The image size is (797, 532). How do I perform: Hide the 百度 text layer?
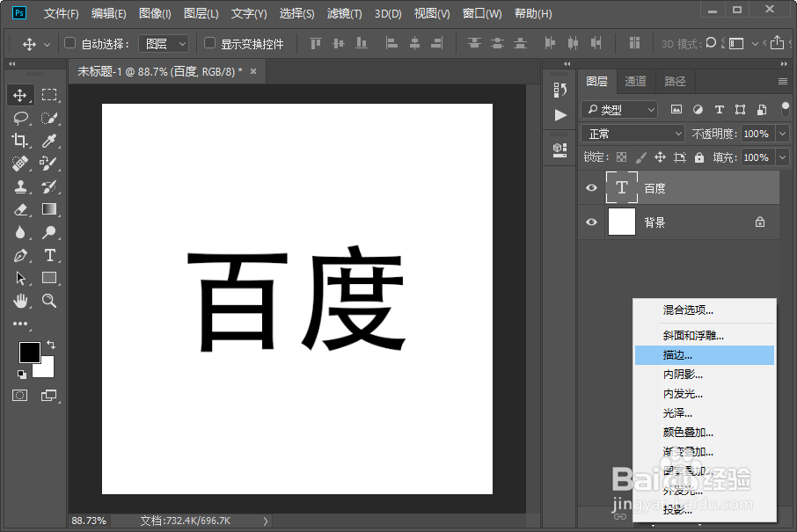591,188
